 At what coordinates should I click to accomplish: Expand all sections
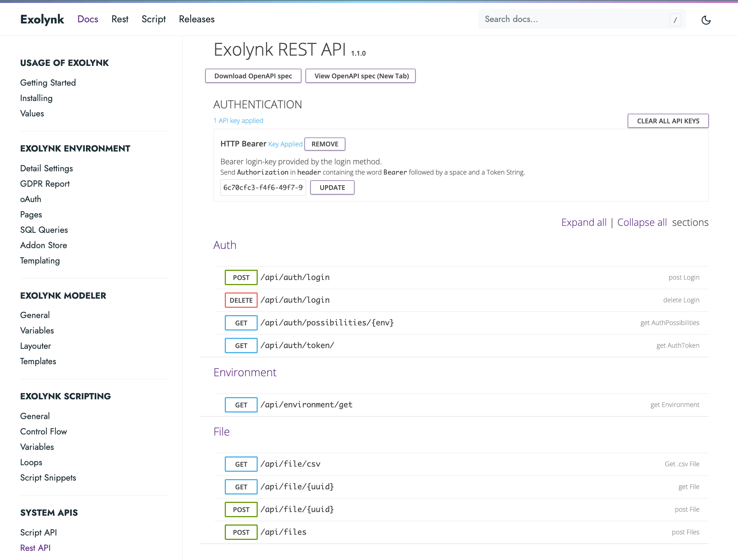pyautogui.click(x=584, y=222)
